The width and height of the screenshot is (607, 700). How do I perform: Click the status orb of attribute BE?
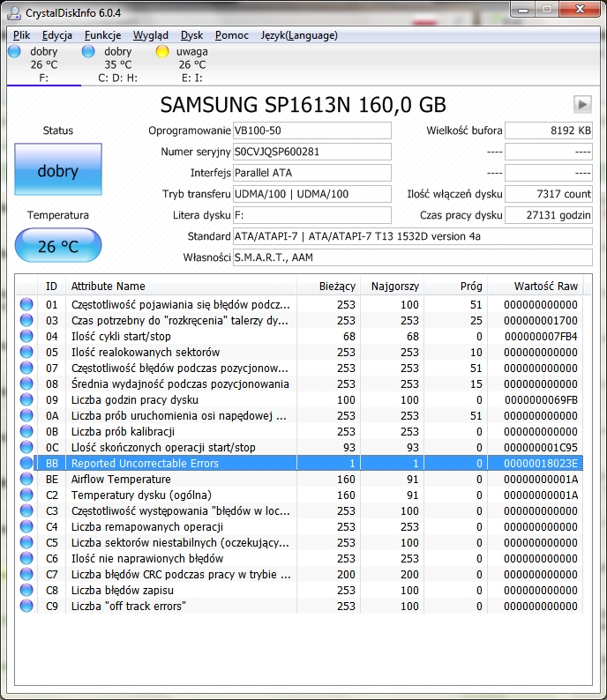26,479
